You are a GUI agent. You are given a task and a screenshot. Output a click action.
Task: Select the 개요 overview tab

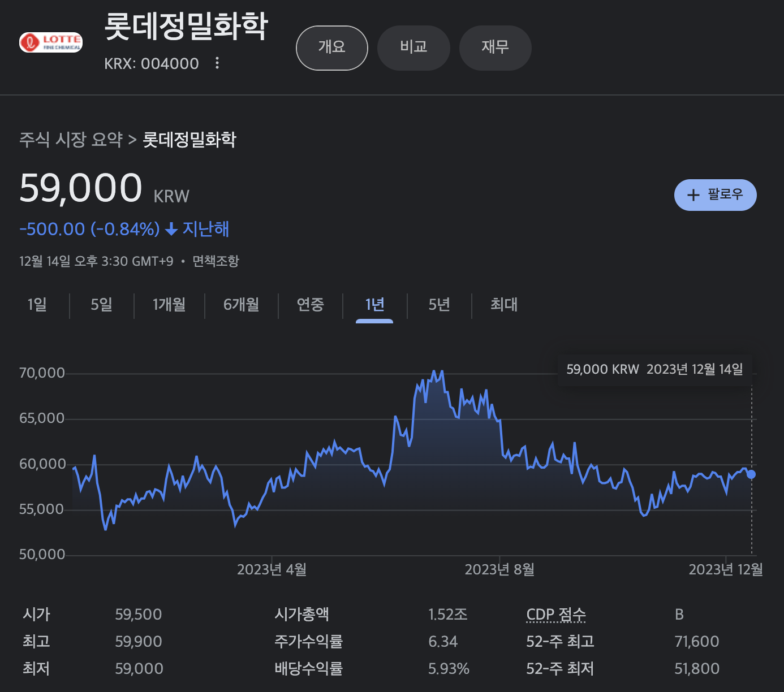tap(332, 48)
